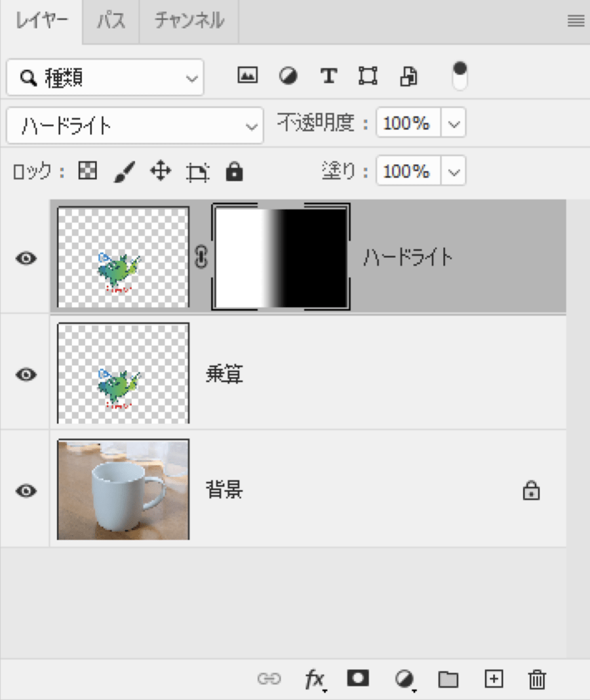Open the 塗り slider dropdown arrow
This screenshot has height=700, width=590.
454,171
